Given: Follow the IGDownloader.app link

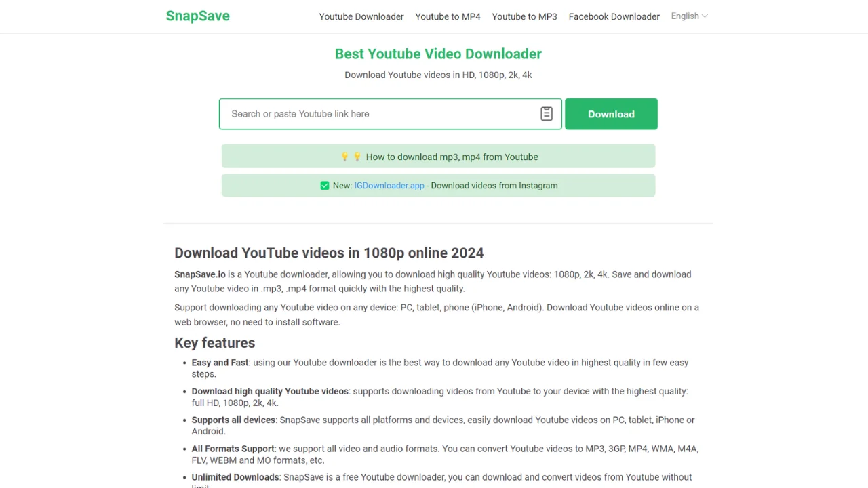Looking at the screenshot, I should tap(389, 186).
